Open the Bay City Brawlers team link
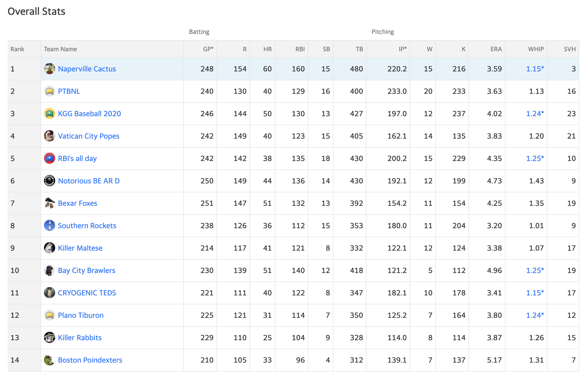 click(87, 270)
